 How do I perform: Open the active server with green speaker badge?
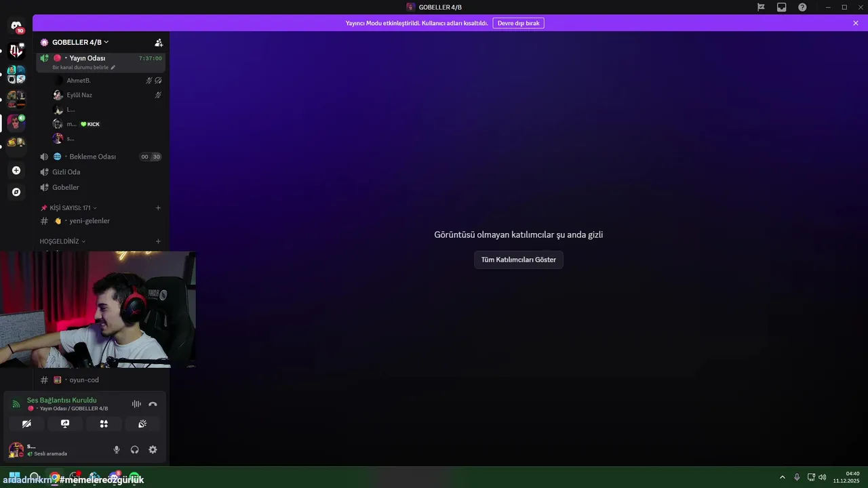pyautogui.click(x=16, y=123)
